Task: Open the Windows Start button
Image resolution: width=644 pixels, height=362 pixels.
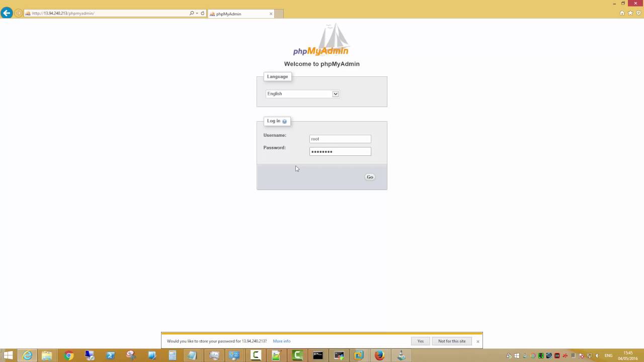Action: 8,355
